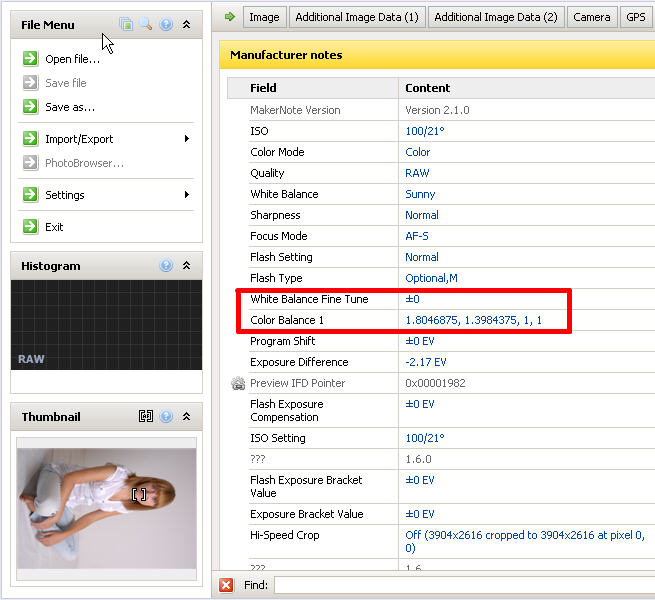
Task: Select ISO value 100/21°
Action: pos(425,131)
